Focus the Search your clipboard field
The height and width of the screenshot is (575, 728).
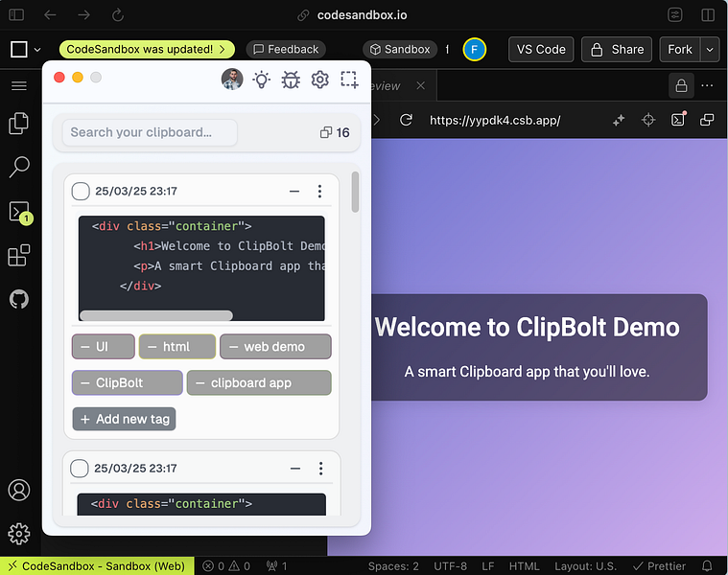coord(150,132)
